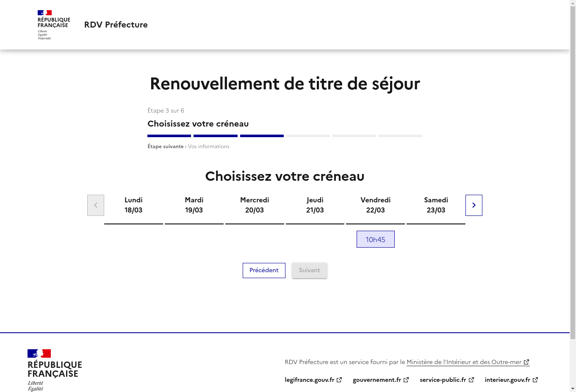The image size is (576, 392).
Task: Click the Étape 3 sur 6 label
Action: coord(166,110)
